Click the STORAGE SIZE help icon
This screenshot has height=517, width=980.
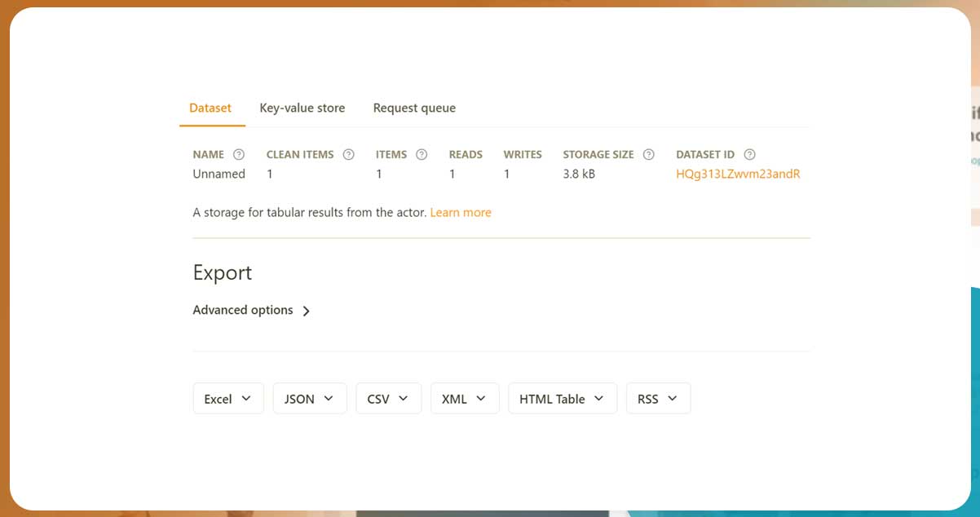click(x=648, y=154)
